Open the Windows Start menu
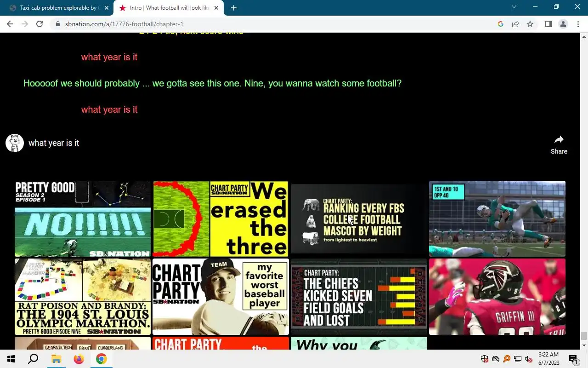588x368 pixels. (11, 359)
